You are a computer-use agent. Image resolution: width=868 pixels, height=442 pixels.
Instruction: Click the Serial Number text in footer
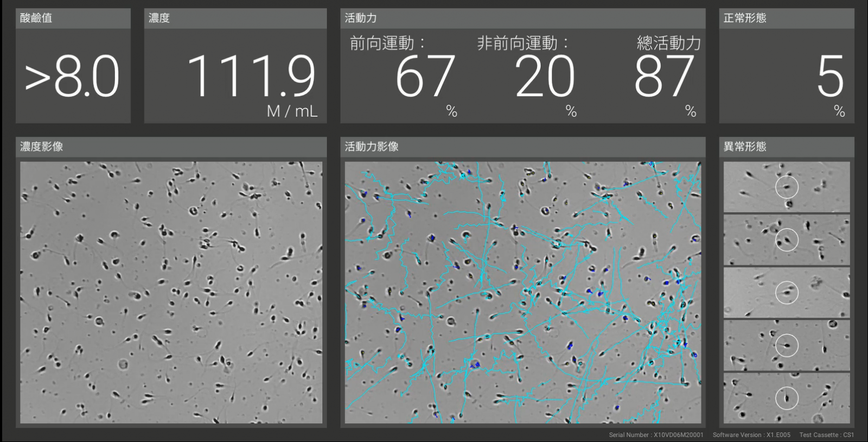(x=656, y=435)
